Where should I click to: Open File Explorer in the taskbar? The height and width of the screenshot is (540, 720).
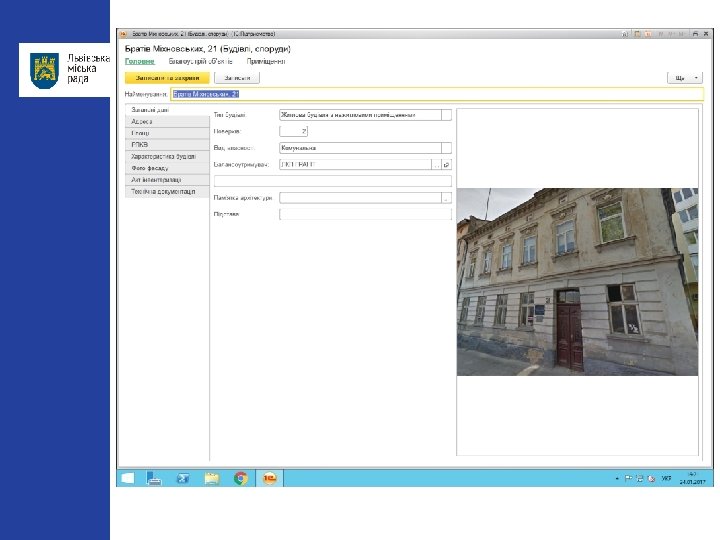212,478
